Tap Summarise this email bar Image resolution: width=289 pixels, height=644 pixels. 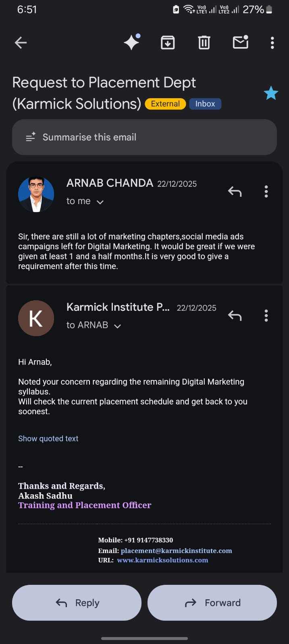[x=144, y=137]
